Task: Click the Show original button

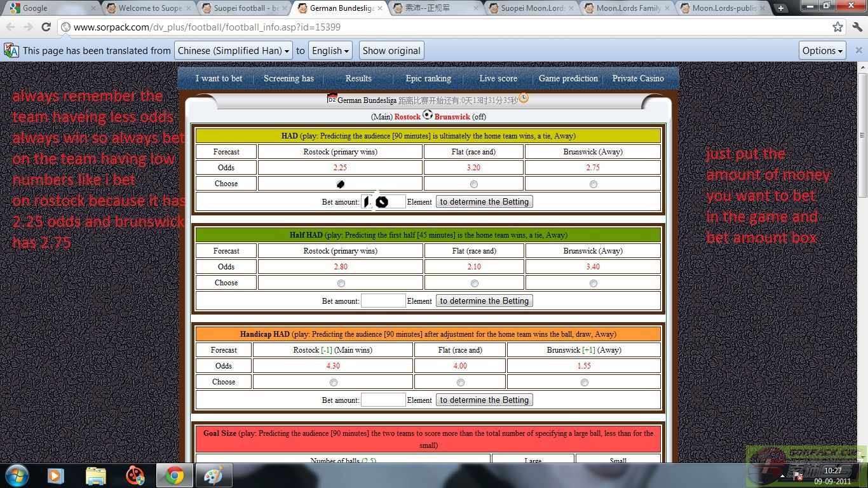Action: 391,51
